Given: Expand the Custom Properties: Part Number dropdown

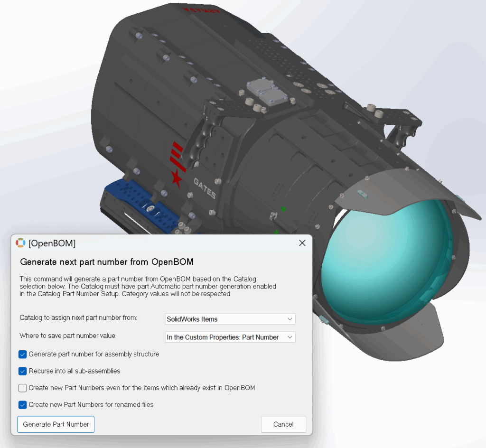Looking at the screenshot, I should click(230, 337).
